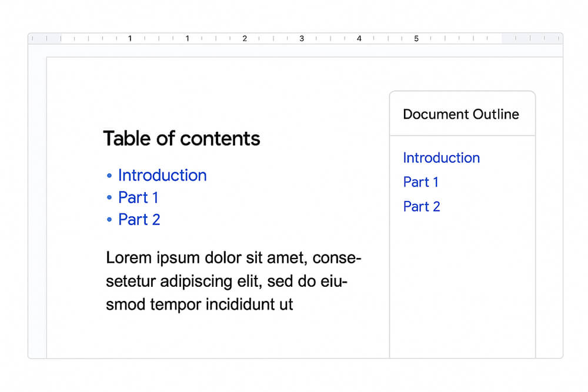Select the bullet beside the Part 1 entry
This screenshot has width=588, height=392.
coord(109,198)
